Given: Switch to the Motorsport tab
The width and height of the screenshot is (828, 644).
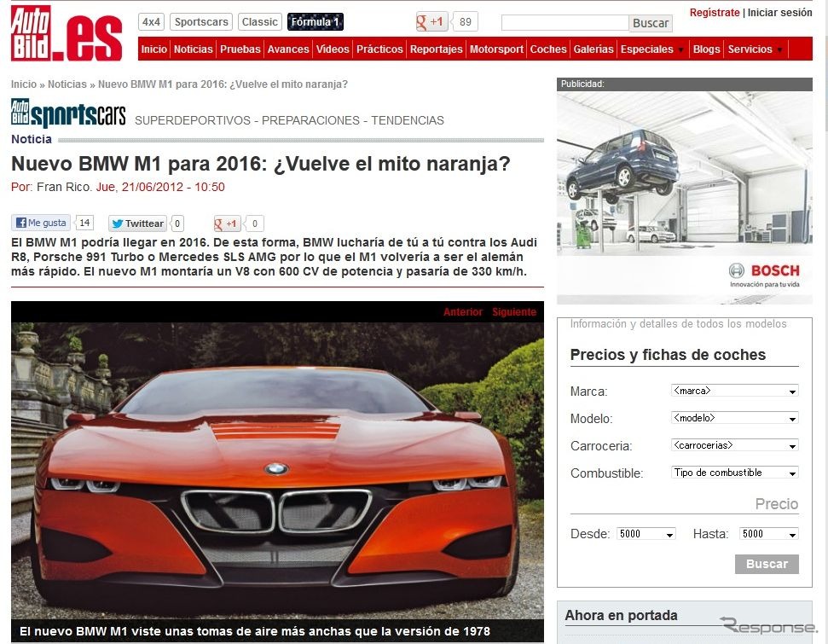Looking at the screenshot, I should click(x=496, y=49).
